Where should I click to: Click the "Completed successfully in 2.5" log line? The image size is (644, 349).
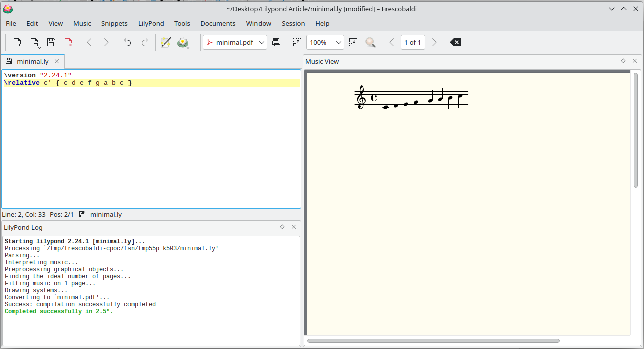click(59, 311)
